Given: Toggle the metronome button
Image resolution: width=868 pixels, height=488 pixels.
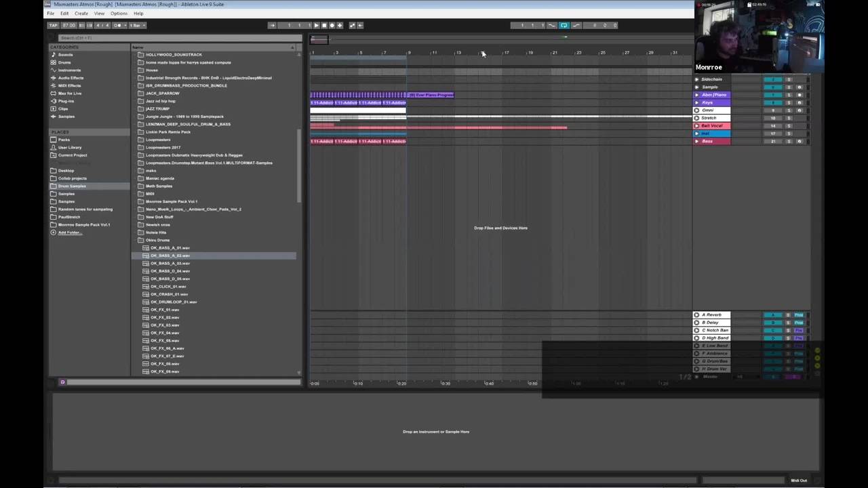Looking at the screenshot, I should (118, 25).
